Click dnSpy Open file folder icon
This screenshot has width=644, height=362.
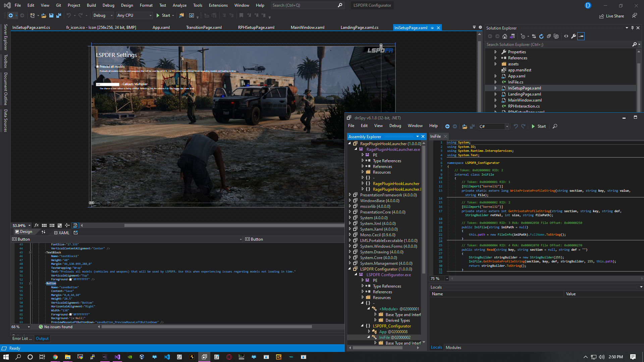click(465, 126)
